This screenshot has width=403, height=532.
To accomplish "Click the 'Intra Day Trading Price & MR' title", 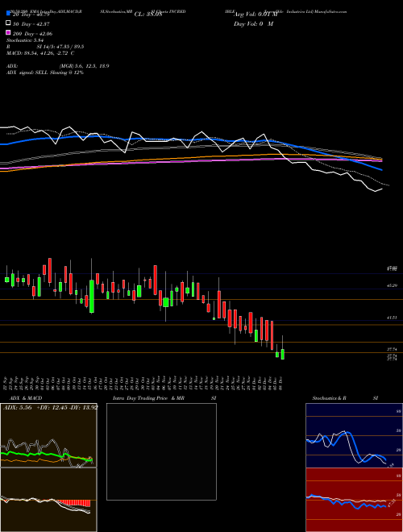I will pyautogui.click(x=148, y=398).
